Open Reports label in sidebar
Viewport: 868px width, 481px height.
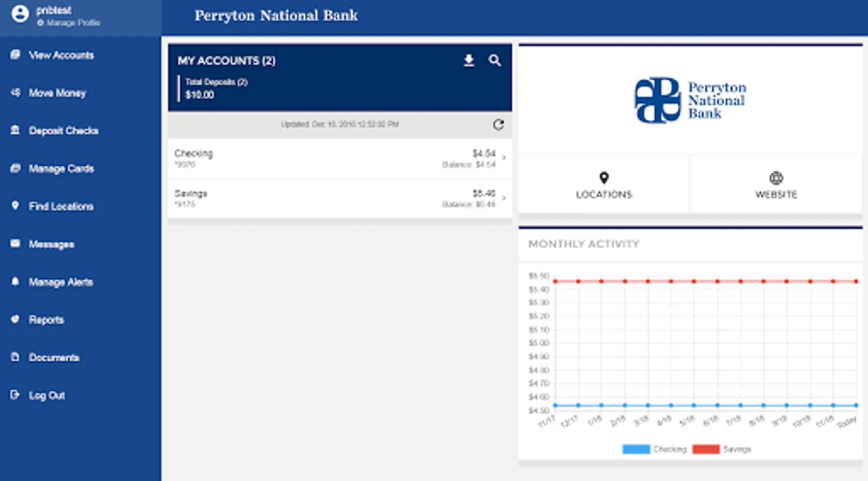47,320
